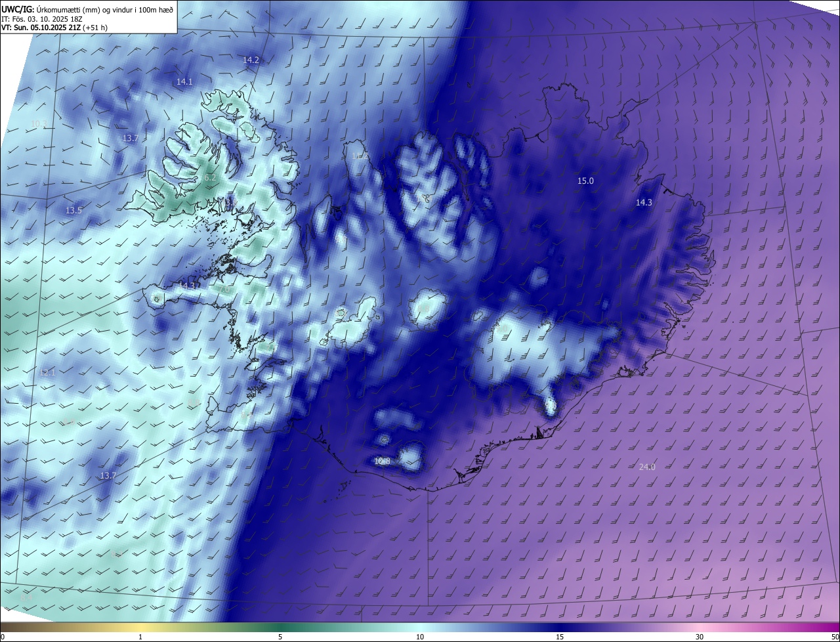Screen dimensions: 840x642
Task: Click the "15" tick on the color scale
Action: point(560,637)
